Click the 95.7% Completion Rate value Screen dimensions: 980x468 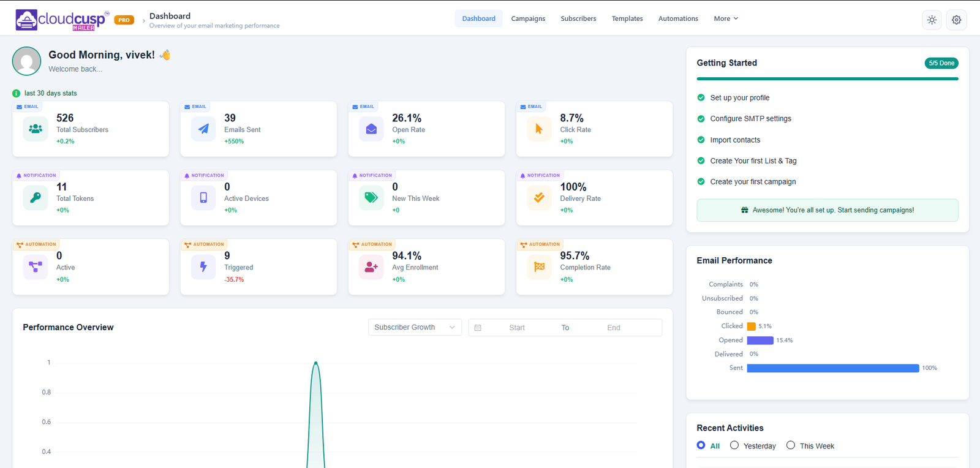point(575,255)
